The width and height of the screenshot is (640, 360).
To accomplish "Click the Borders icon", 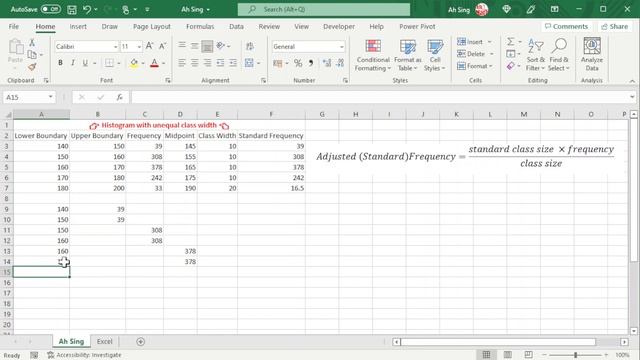I will (109, 63).
